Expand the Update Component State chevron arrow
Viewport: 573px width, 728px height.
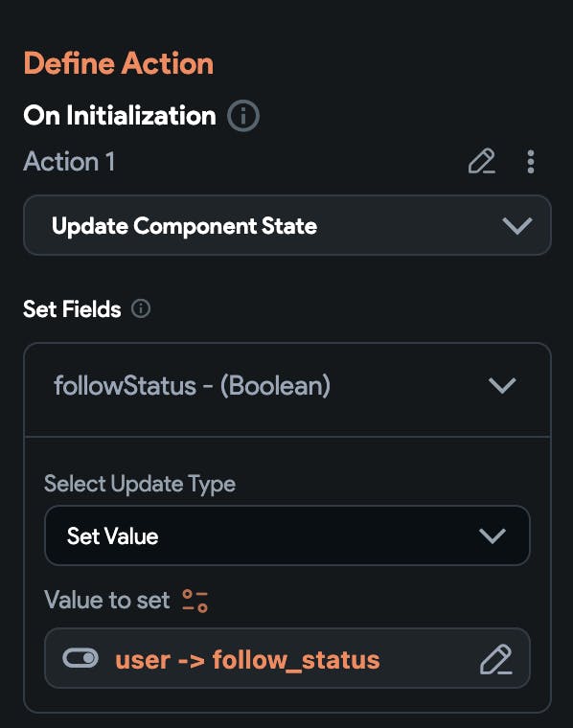(x=516, y=226)
